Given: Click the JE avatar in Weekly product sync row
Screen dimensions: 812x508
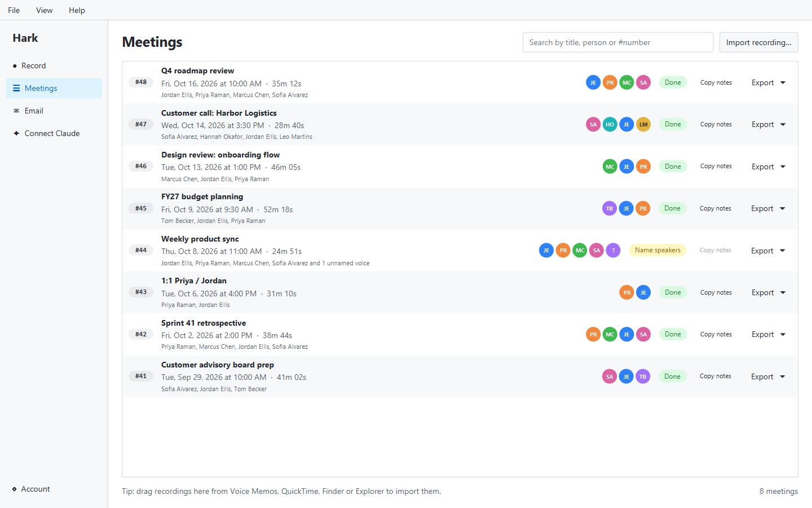Looking at the screenshot, I should 546,250.
